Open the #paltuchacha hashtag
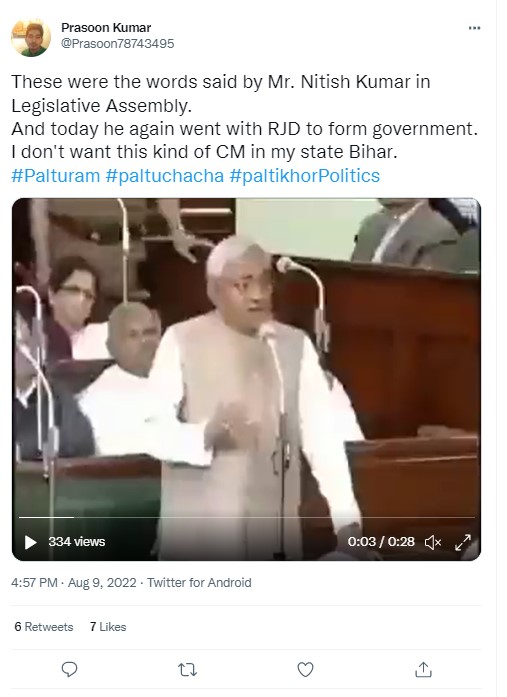 (x=164, y=176)
